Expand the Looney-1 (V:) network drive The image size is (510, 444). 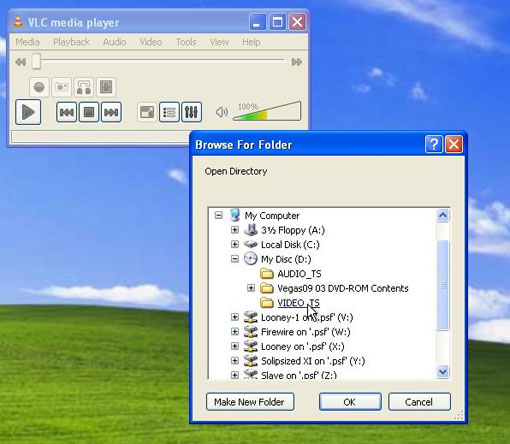click(235, 317)
